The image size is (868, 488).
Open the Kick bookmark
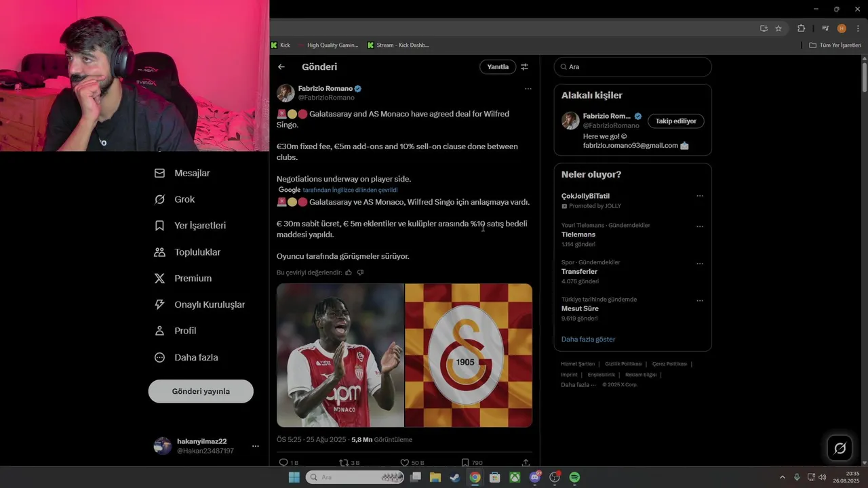click(281, 45)
